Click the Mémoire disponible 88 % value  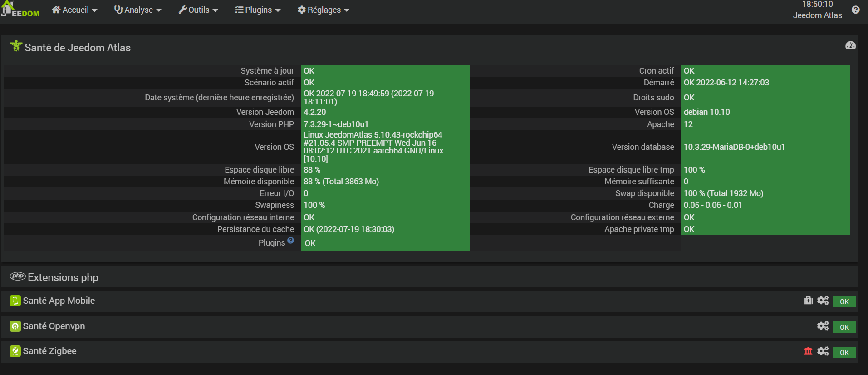point(341,182)
